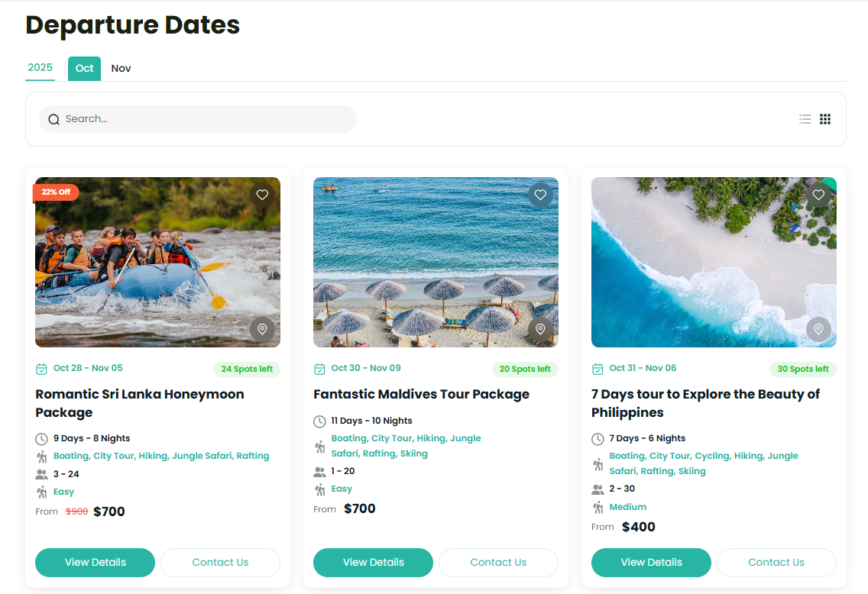Contact Us about Maldives tour
The height and width of the screenshot is (594, 868).
tap(498, 563)
